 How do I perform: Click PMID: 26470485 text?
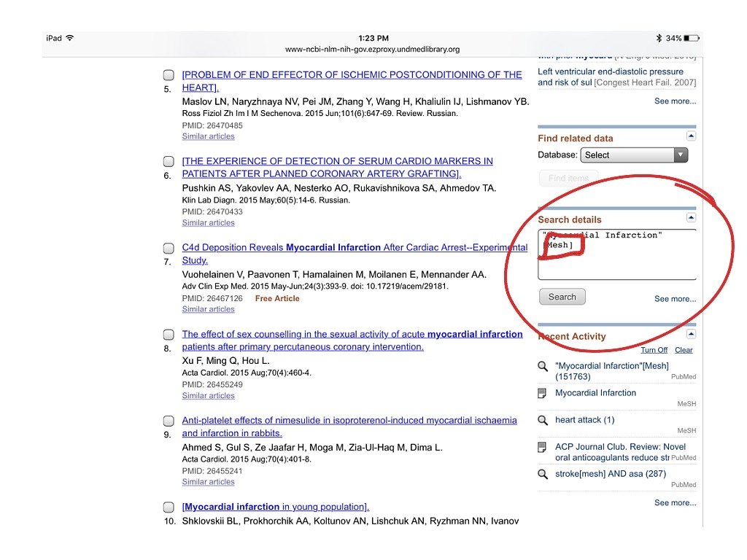pyautogui.click(x=212, y=125)
